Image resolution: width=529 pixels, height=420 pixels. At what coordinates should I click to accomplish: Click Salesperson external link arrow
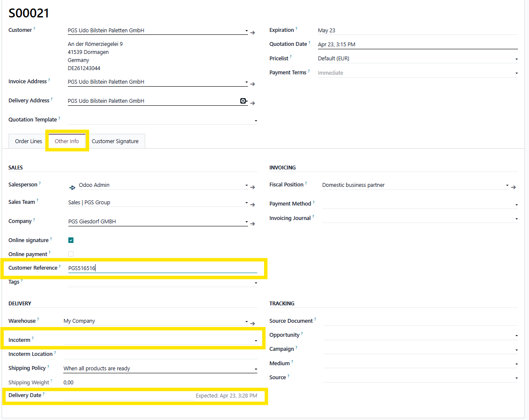click(x=253, y=187)
